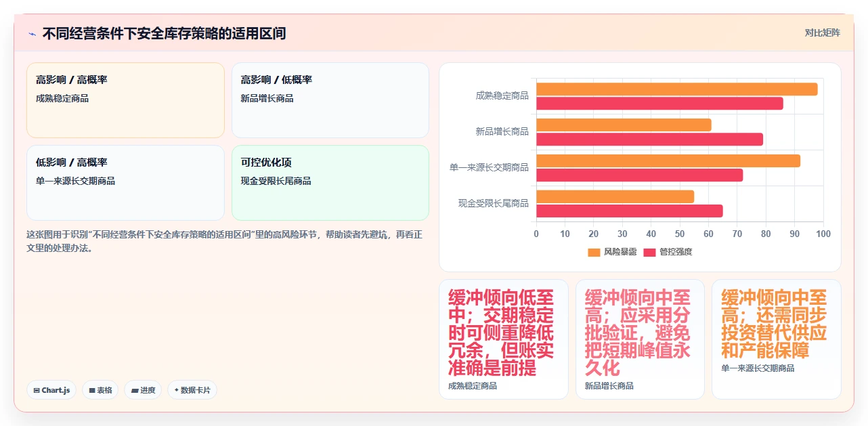Open the 可控优化项 card
868x426 pixels.
pyautogui.click(x=330, y=183)
